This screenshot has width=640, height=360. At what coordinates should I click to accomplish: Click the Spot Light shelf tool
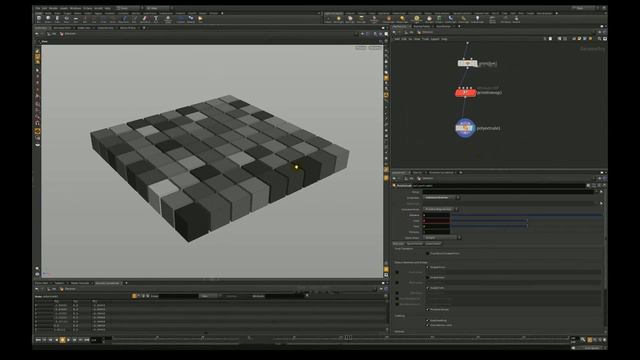pyautogui.click(x=350, y=19)
